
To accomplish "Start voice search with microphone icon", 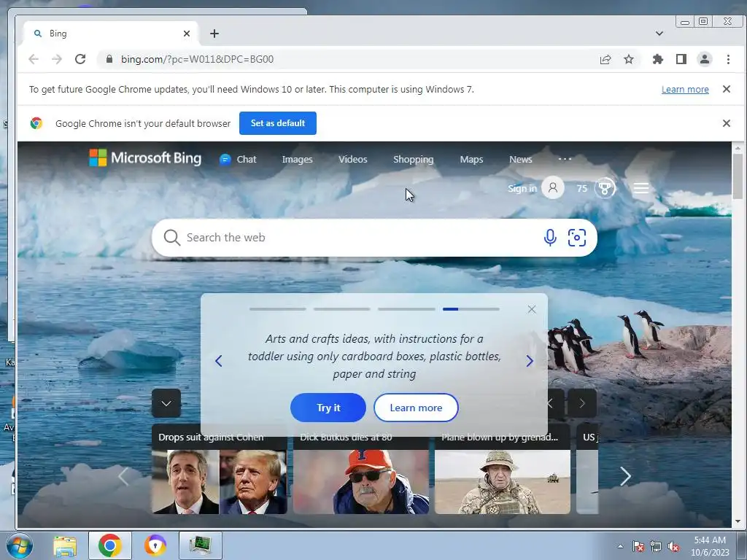I will point(550,238).
